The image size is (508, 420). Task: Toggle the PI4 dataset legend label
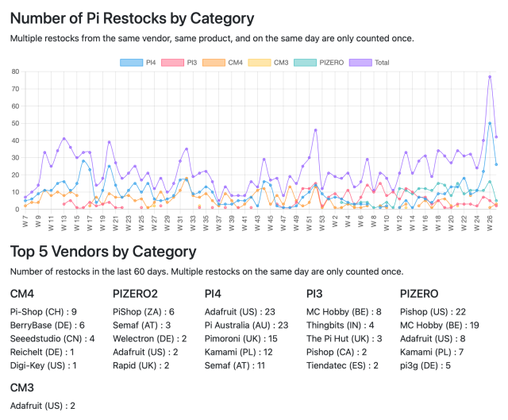tap(151, 63)
